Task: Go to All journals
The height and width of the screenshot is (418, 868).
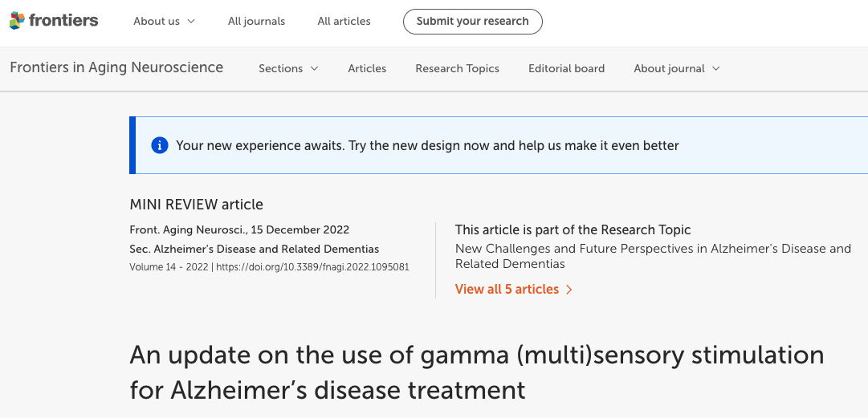Action: point(256,22)
